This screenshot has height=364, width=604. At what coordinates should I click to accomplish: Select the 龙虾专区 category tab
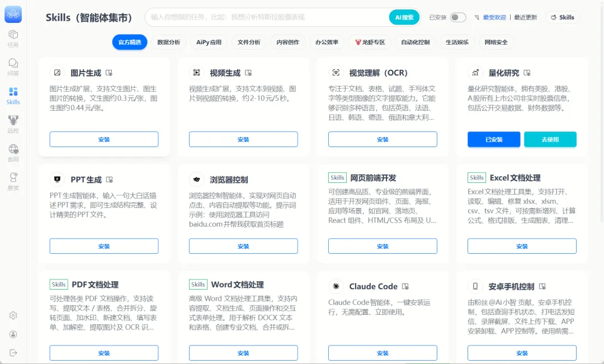tap(370, 42)
